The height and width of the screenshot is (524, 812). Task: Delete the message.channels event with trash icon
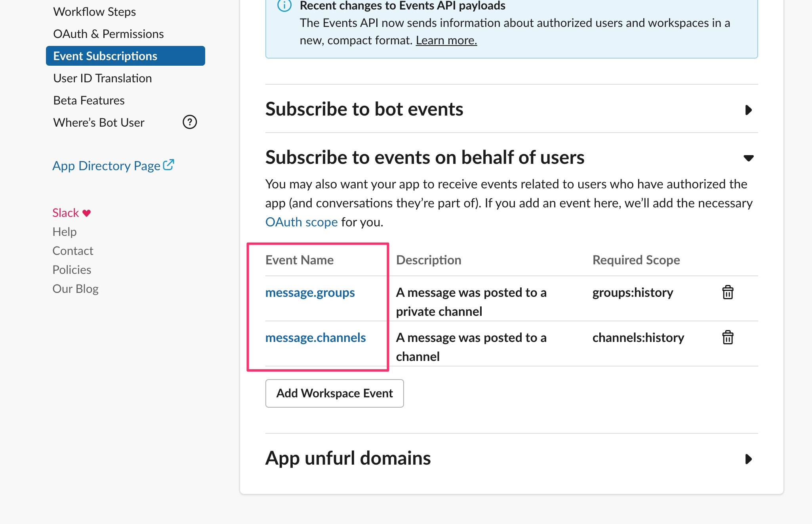click(728, 338)
